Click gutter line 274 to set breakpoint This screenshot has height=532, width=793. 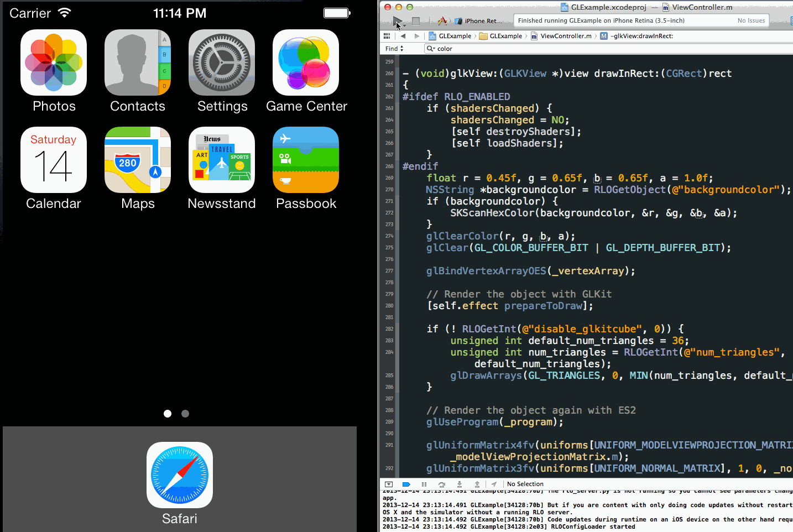(x=389, y=236)
